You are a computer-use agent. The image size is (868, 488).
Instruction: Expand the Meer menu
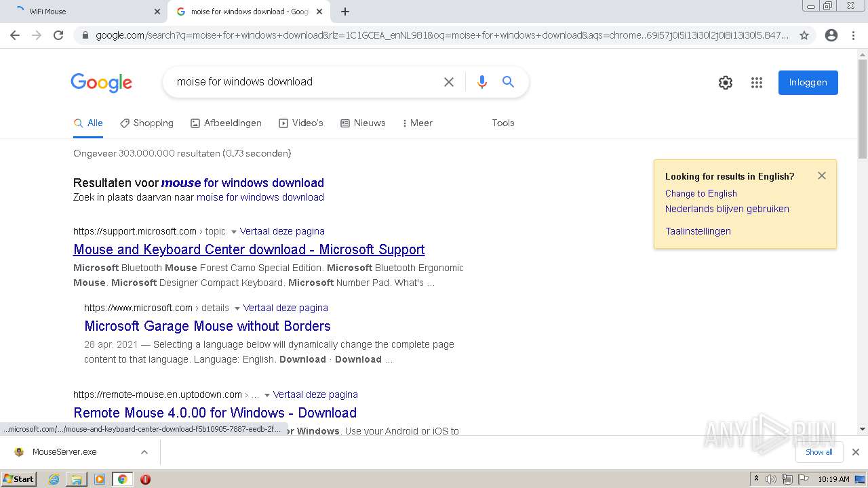click(417, 123)
